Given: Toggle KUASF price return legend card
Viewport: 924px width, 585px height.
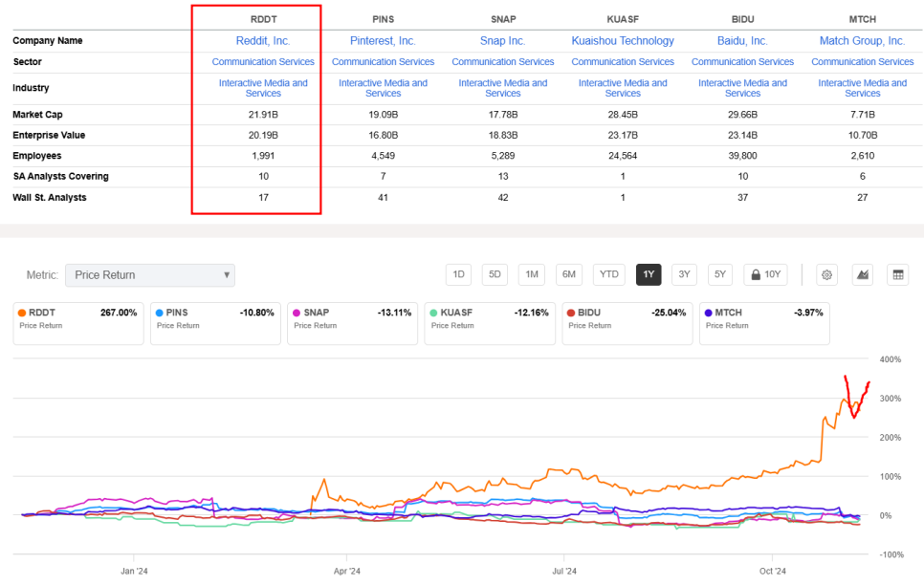Looking at the screenshot, I should tap(491, 323).
